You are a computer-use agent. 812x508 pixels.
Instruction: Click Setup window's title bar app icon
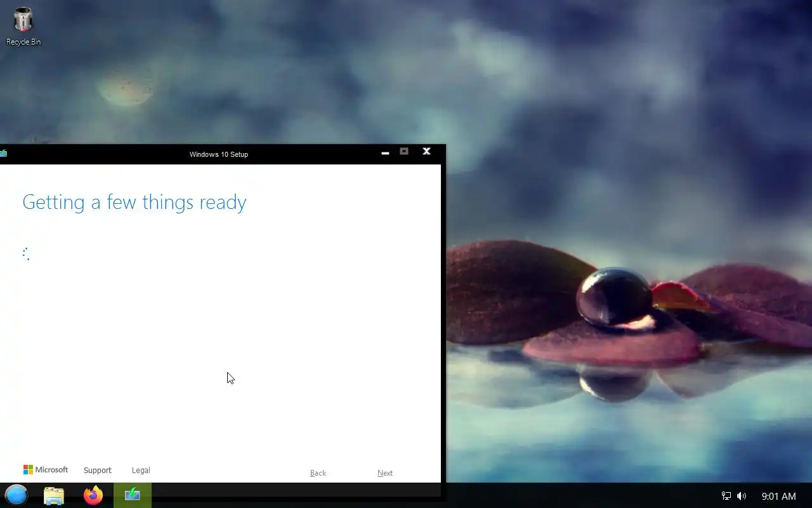pyautogui.click(x=3, y=154)
